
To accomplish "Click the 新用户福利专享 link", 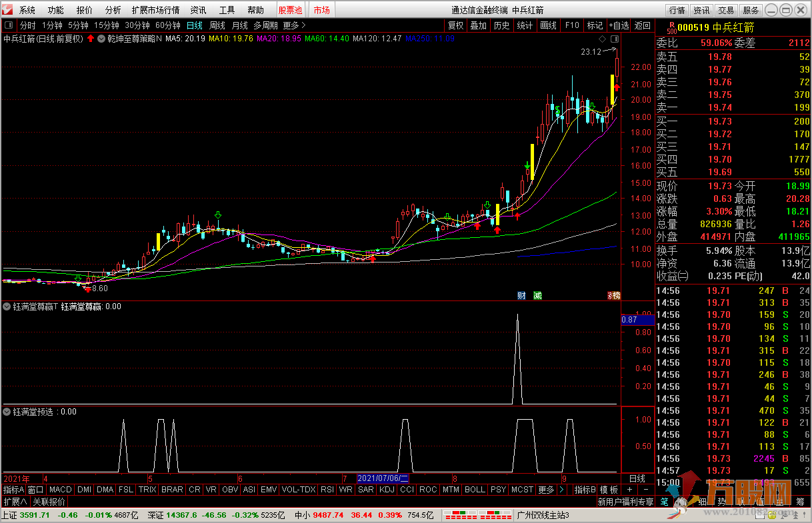I will (625, 502).
